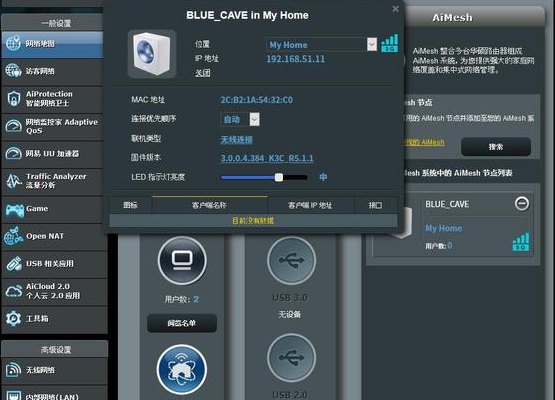The height and width of the screenshot is (400, 555).
Task: Click the firmware version 3.0.0.4.384 link
Action: coord(267,158)
